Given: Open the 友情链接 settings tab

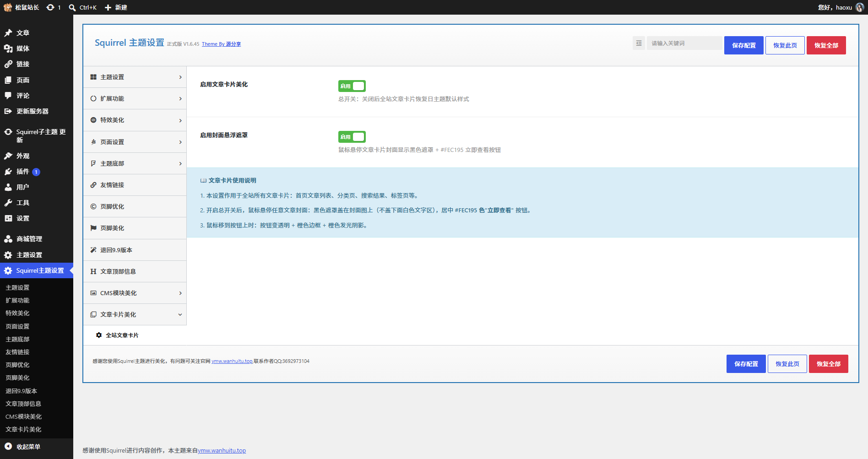Looking at the screenshot, I should [135, 185].
